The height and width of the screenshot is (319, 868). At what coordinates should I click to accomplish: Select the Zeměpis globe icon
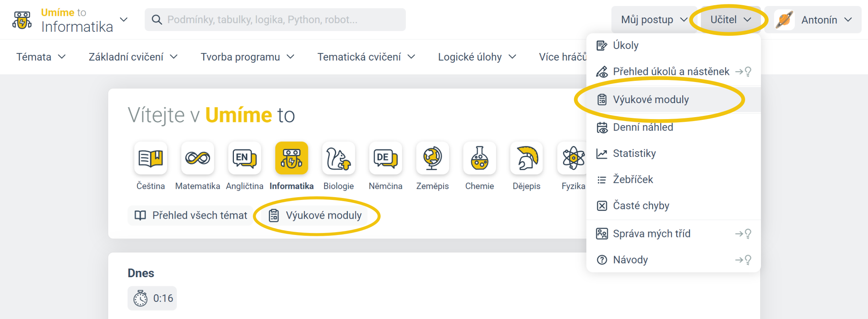pos(432,159)
